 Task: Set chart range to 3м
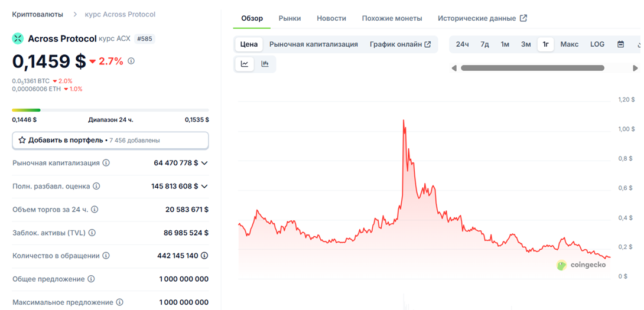pos(526,44)
